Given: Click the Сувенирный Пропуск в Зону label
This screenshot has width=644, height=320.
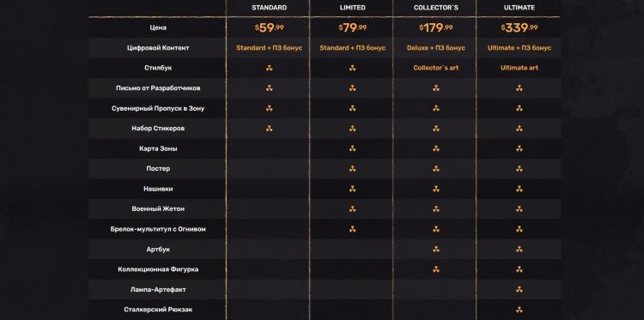Looking at the screenshot, I should click(158, 108).
